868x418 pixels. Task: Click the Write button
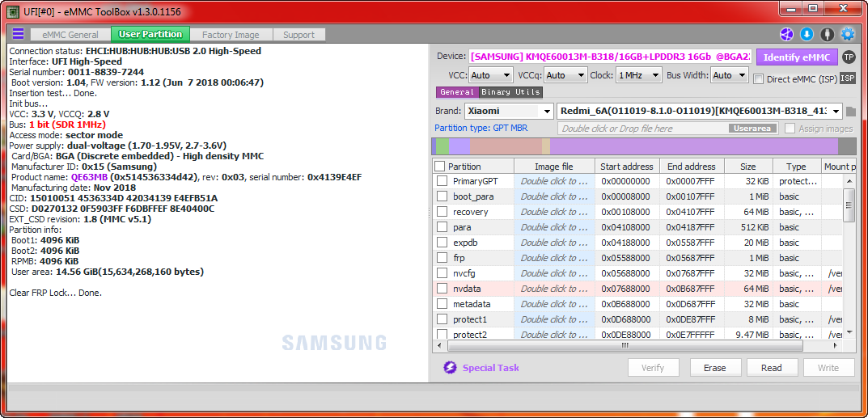coord(828,368)
